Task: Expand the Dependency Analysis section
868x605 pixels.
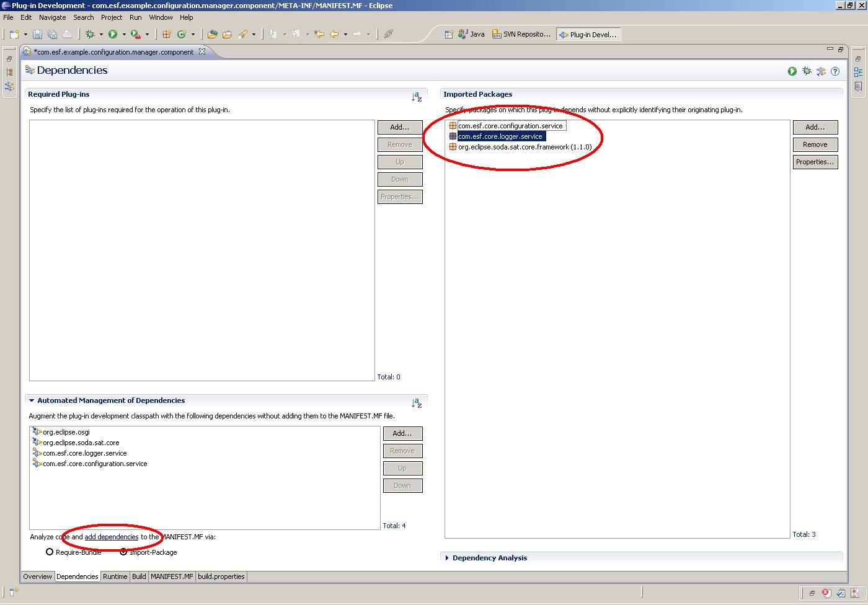Action: pos(447,558)
